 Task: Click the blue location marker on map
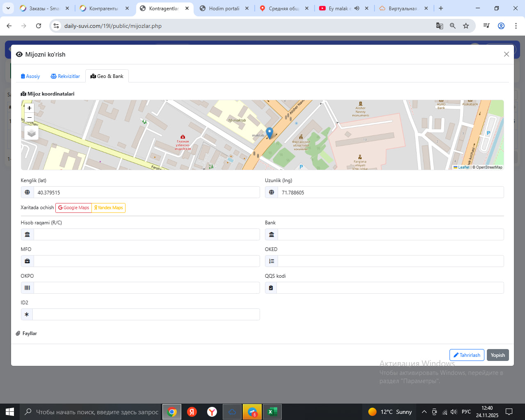pyautogui.click(x=269, y=133)
